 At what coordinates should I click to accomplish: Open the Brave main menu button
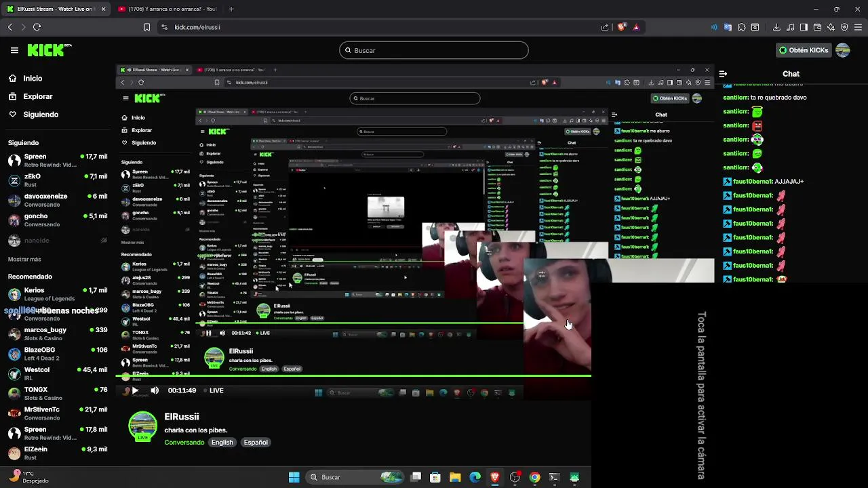859,27
